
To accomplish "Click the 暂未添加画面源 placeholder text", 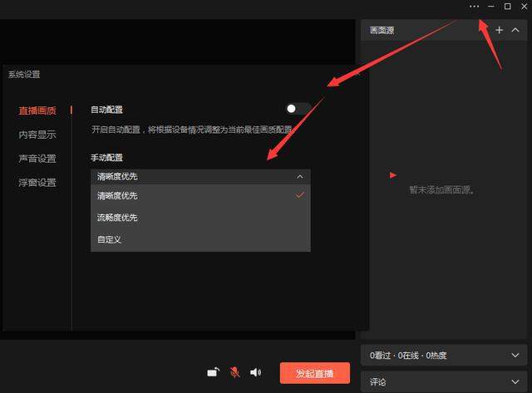I will pos(441,190).
